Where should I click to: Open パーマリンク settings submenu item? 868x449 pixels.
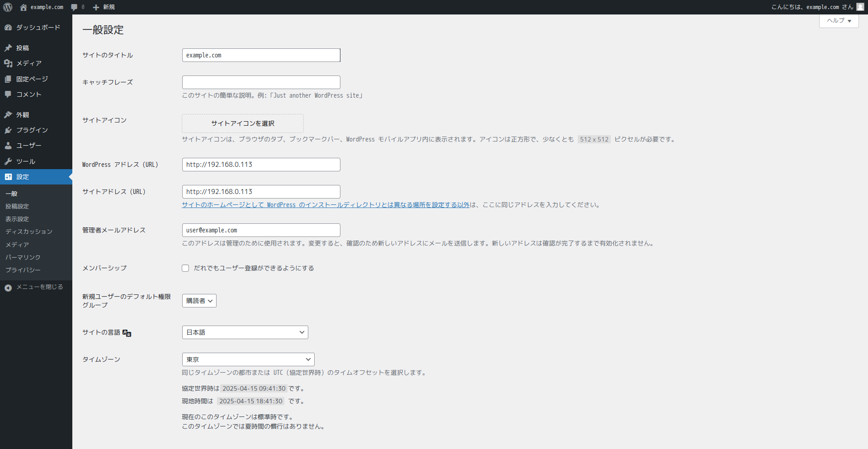coord(23,257)
